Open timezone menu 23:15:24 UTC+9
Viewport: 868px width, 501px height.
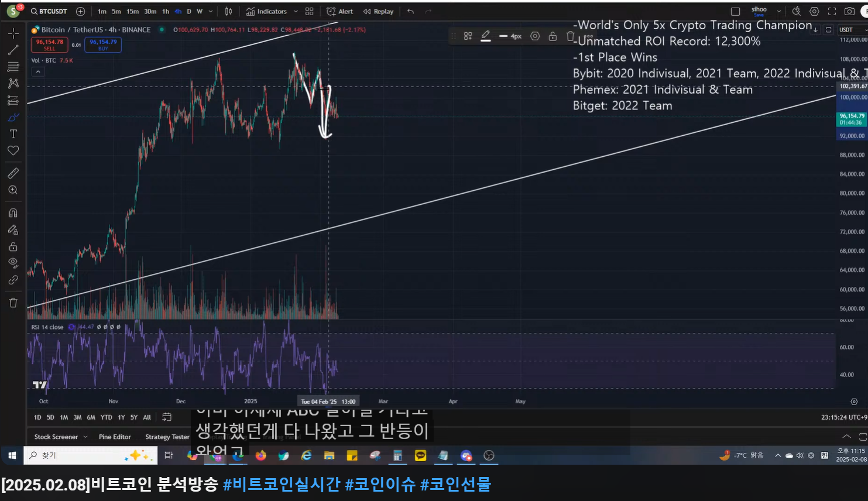pyautogui.click(x=844, y=417)
